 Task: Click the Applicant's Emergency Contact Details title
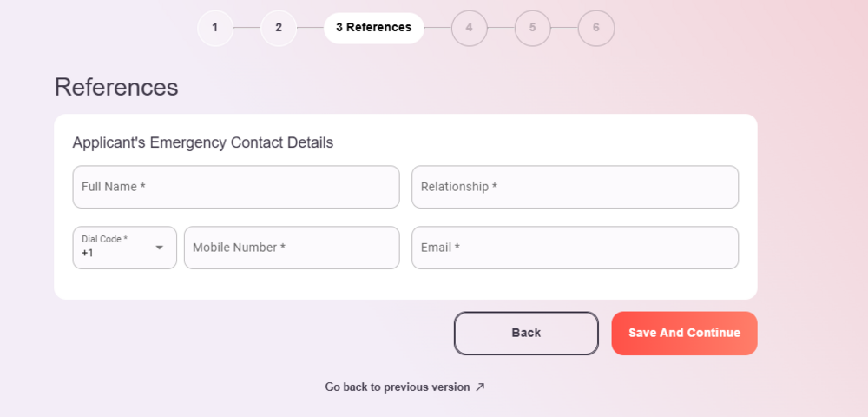(x=203, y=142)
